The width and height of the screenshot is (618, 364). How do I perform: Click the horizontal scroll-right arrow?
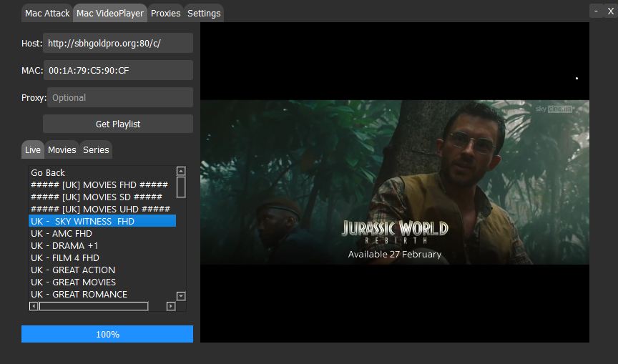[171, 306]
